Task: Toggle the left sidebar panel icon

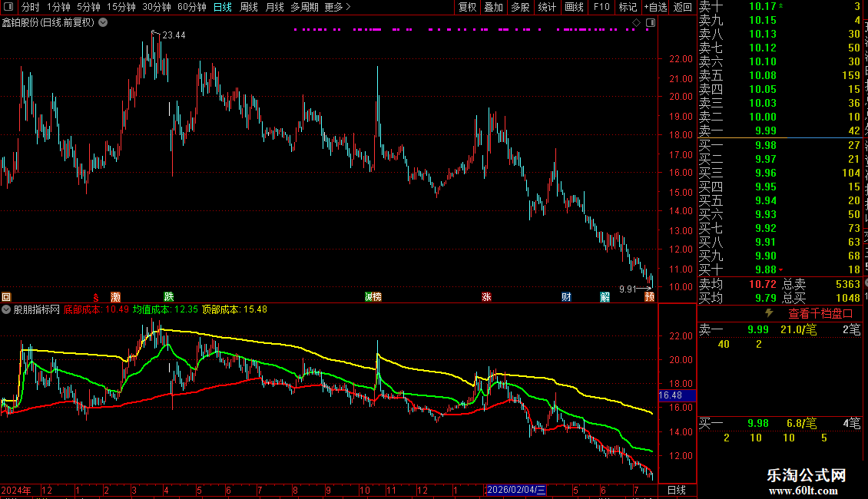Action: (x=8, y=7)
